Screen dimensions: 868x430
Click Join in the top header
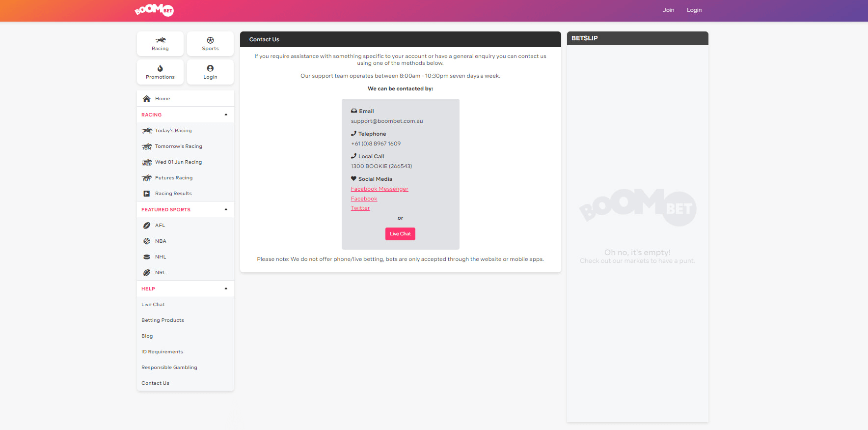[x=668, y=10]
